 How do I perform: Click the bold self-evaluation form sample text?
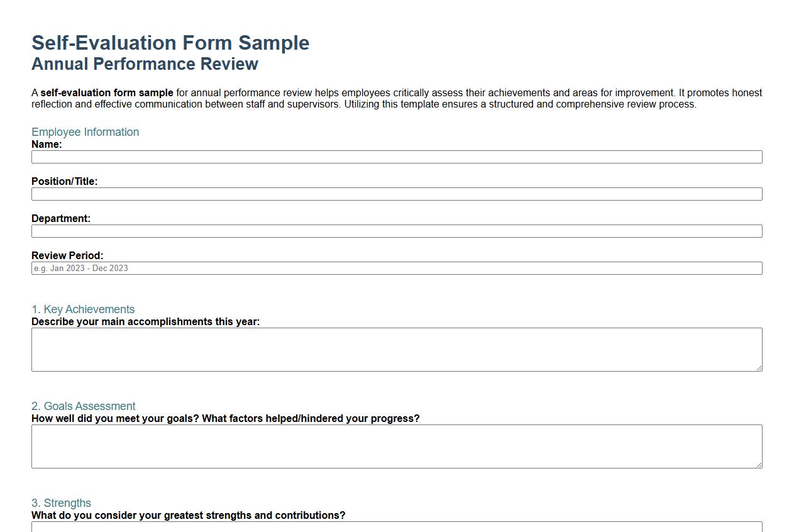pyautogui.click(x=106, y=92)
